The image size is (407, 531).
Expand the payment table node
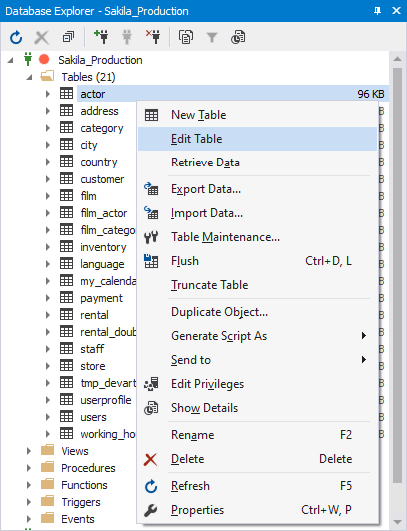pyautogui.click(x=48, y=298)
